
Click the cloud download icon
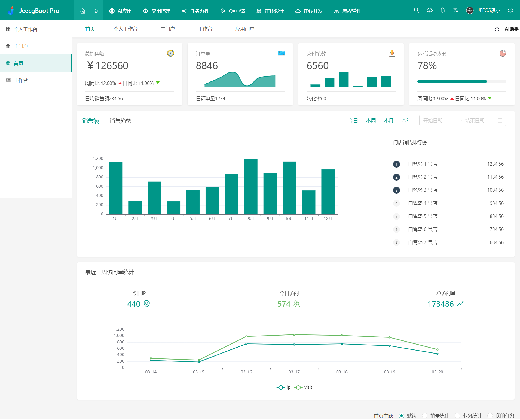point(430,10)
